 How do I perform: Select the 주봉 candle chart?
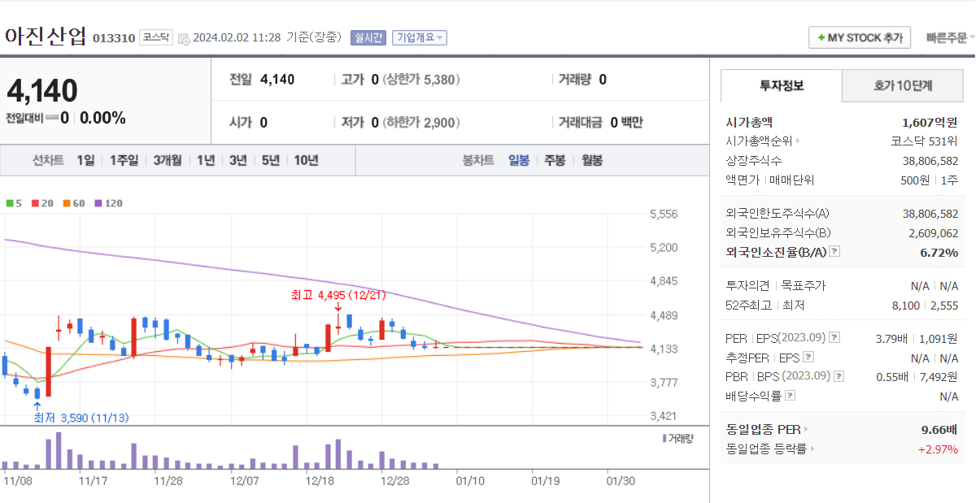point(555,160)
